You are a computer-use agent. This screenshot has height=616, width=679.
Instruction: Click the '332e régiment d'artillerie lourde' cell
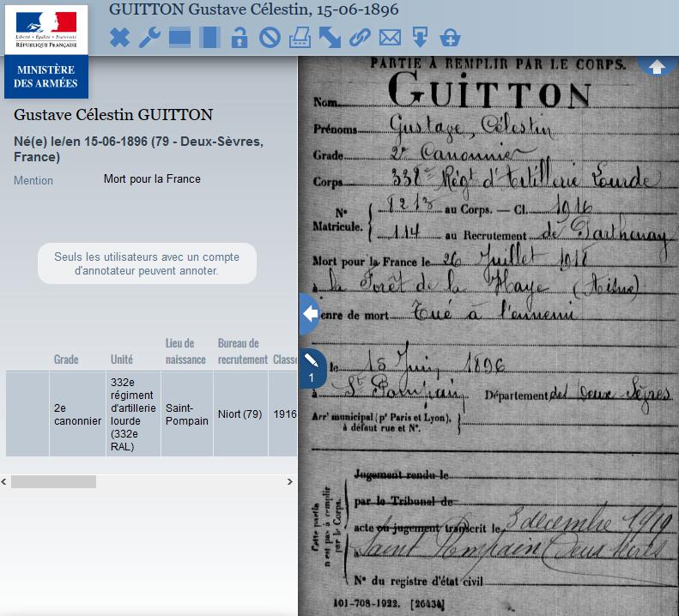coord(133,414)
